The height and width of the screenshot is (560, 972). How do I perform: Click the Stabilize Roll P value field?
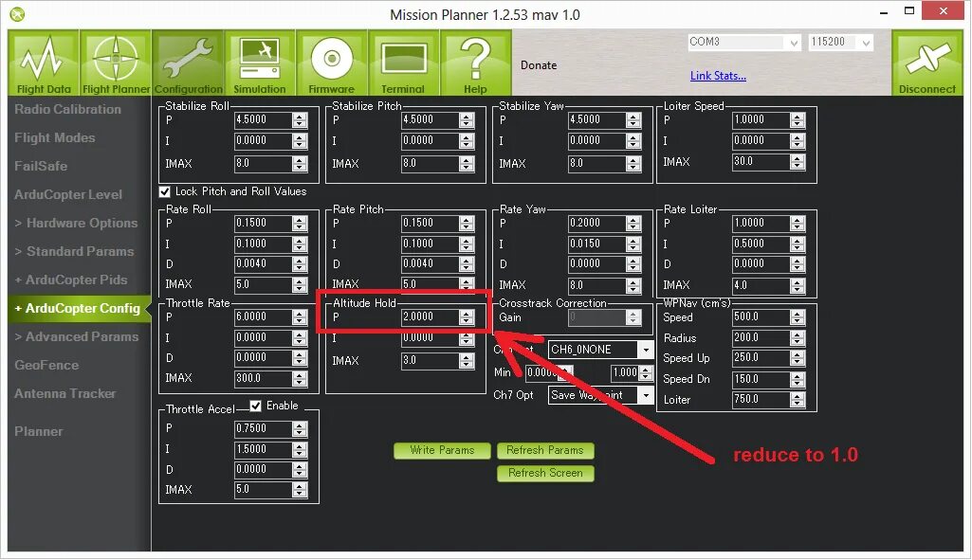coord(263,119)
